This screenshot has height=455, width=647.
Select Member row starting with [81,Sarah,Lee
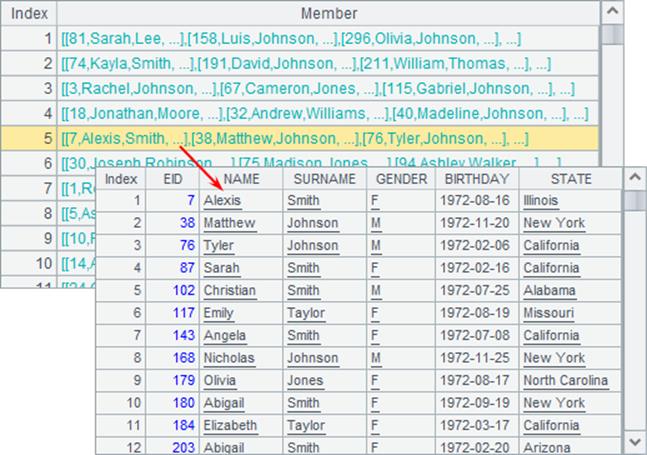(x=300, y=38)
